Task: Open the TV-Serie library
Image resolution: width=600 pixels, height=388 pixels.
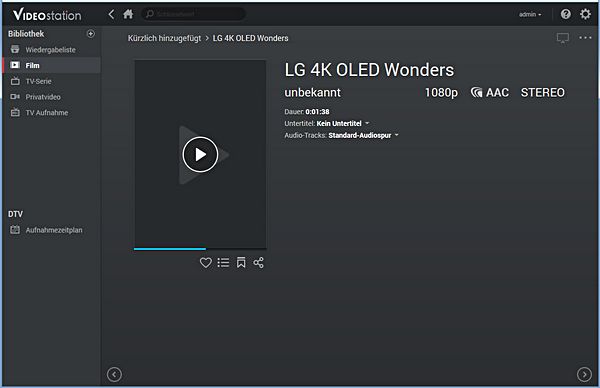Action: [x=51, y=81]
